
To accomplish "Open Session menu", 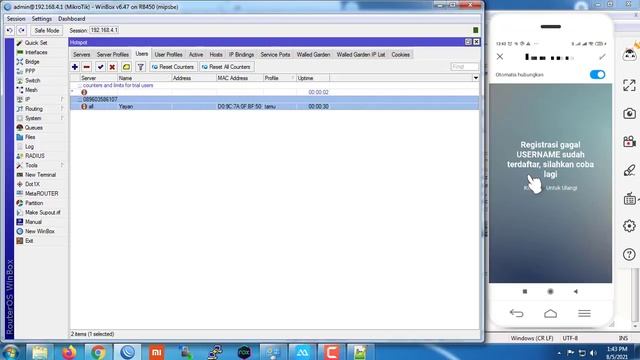I will tap(16, 19).
